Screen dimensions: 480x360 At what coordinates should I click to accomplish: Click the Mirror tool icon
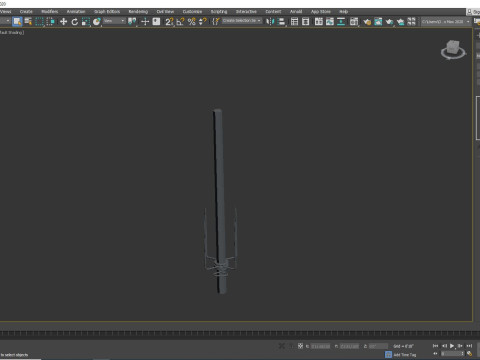(270, 22)
